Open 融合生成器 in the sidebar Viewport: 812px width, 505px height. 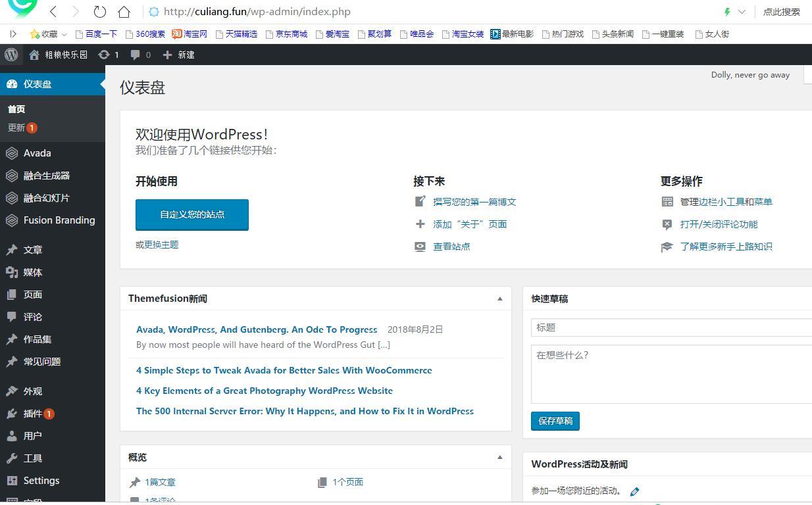tap(53, 176)
